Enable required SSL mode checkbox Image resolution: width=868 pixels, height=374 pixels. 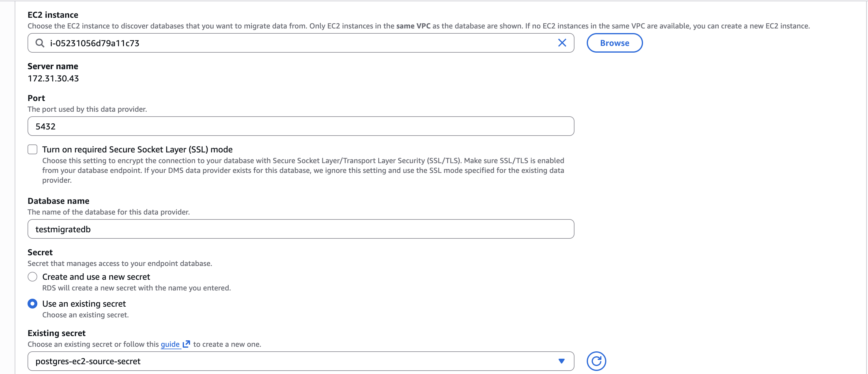[32, 149]
